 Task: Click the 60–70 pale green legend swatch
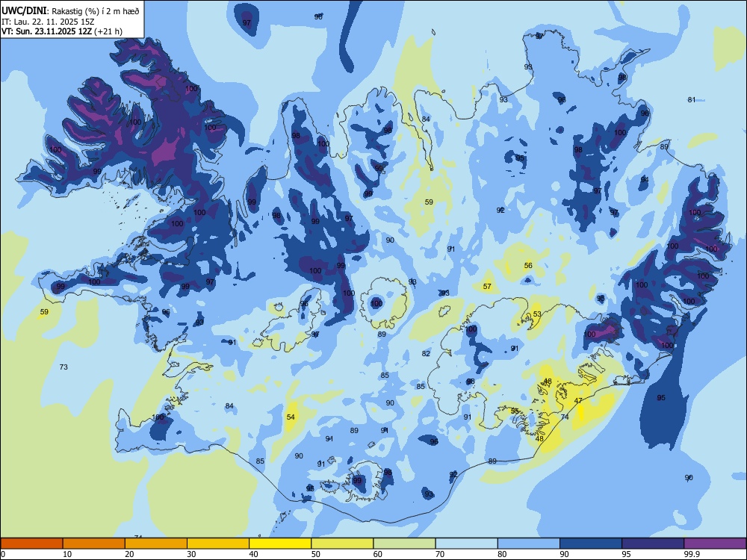pyautogui.click(x=404, y=544)
